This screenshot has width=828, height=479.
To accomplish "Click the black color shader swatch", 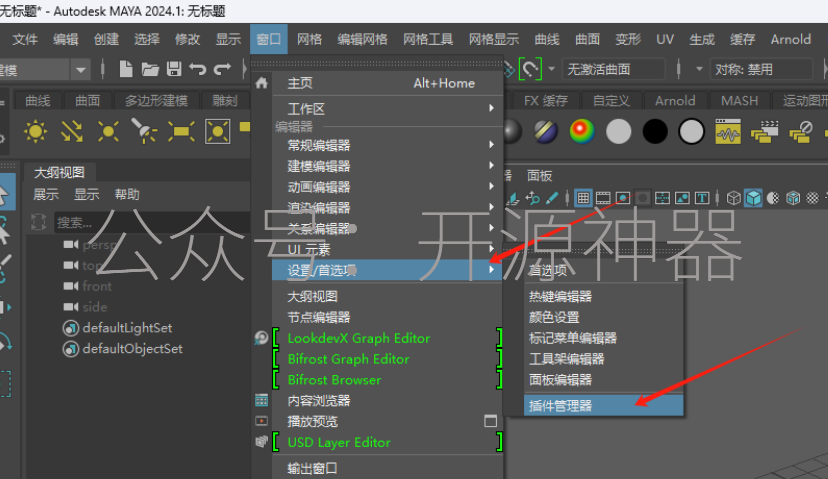I will pos(655,131).
